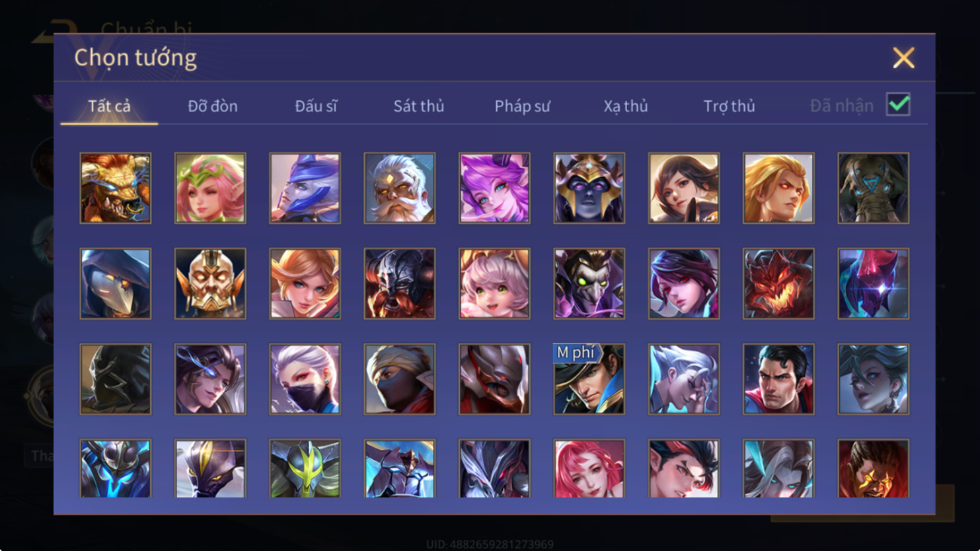
Task: Select the purple-haired girl hero
Action: pyautogui.click(x=494, y=188)
